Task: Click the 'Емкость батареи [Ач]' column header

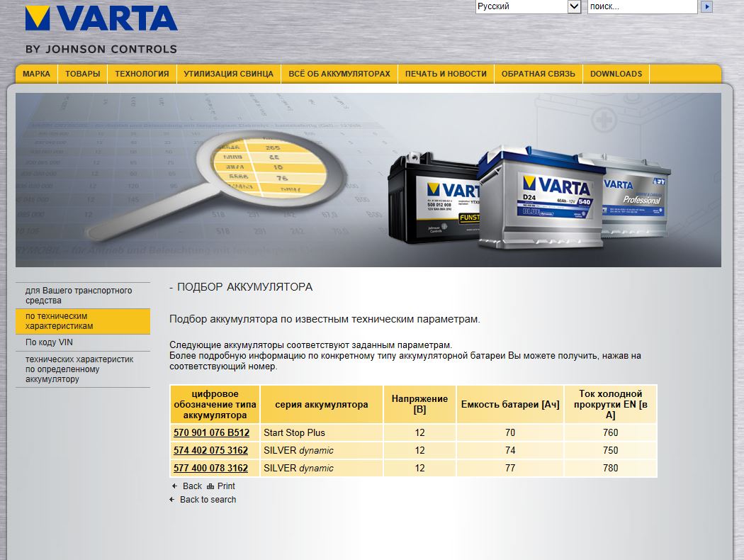Action: tap(510, 404)
